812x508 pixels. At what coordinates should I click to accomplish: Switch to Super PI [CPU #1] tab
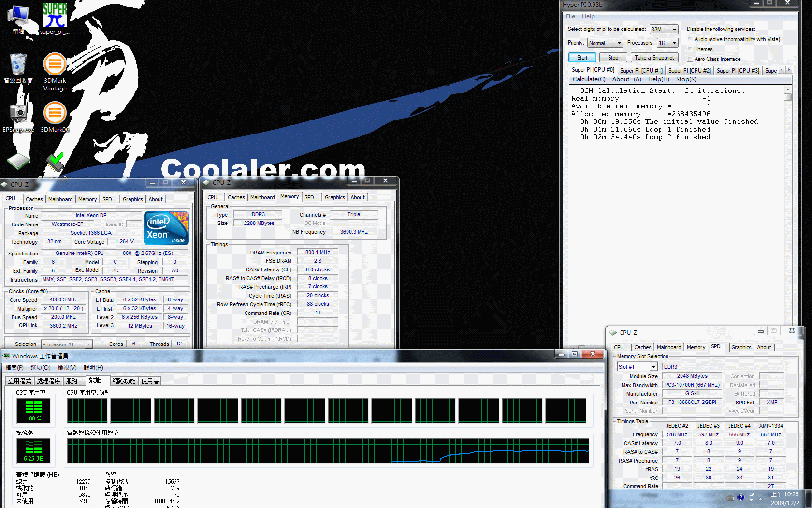641,71
